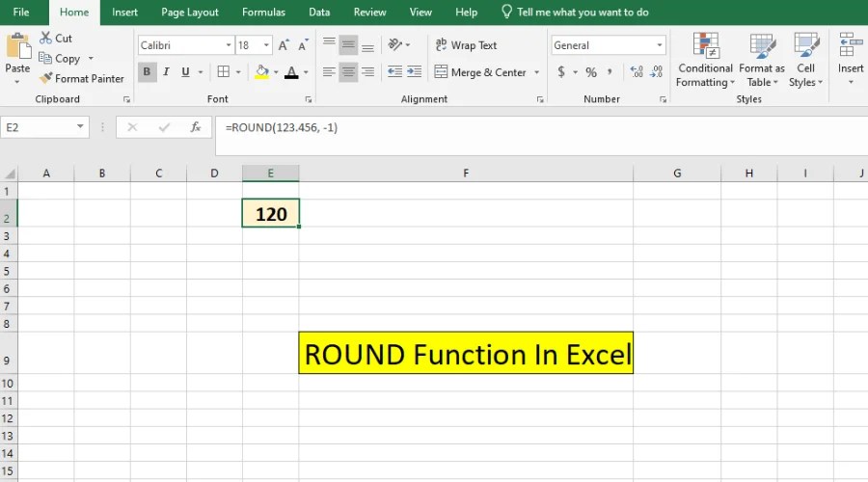Switch to the Formulas tab
This screenshot has width=868, height=482.
point(263,13)
